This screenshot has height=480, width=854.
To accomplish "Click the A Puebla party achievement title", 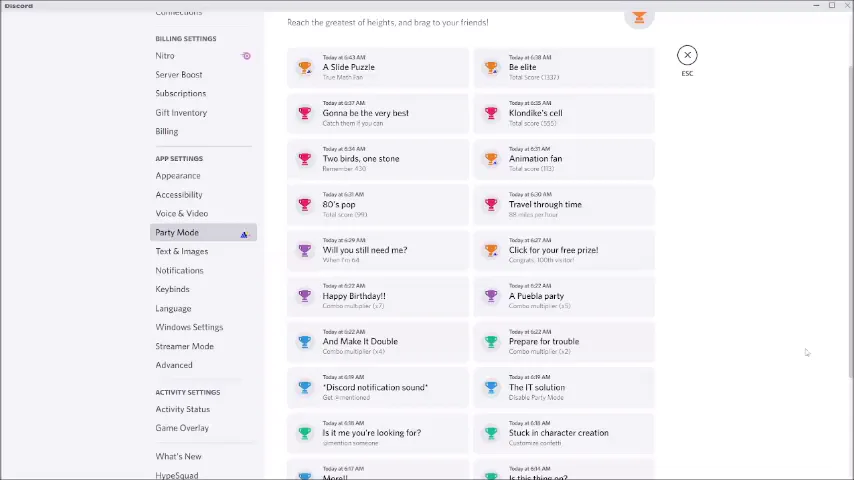I will pos(536,296).
